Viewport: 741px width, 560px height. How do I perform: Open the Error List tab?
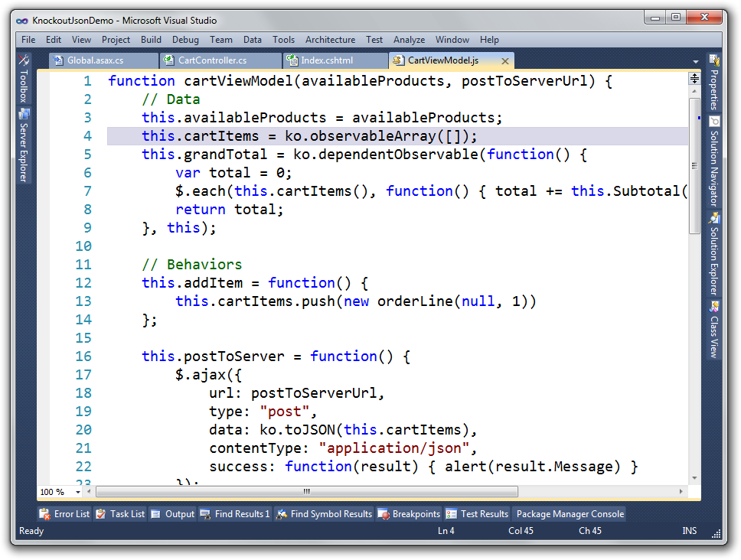pos(65,514)
